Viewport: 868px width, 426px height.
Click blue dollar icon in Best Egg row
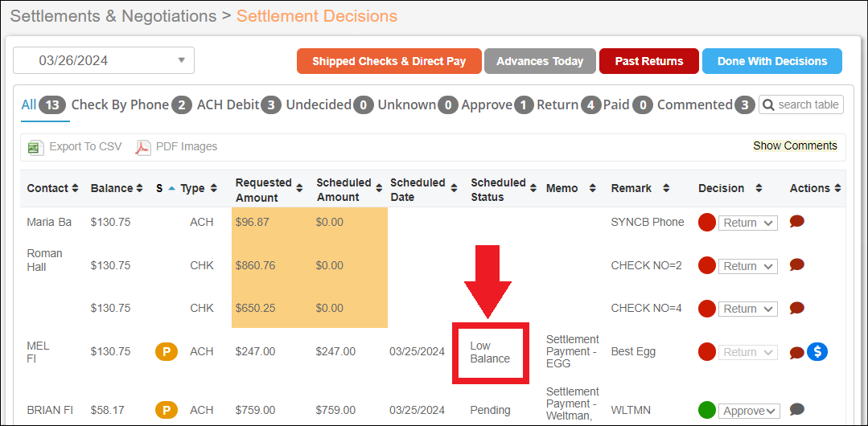pos(817,351)
